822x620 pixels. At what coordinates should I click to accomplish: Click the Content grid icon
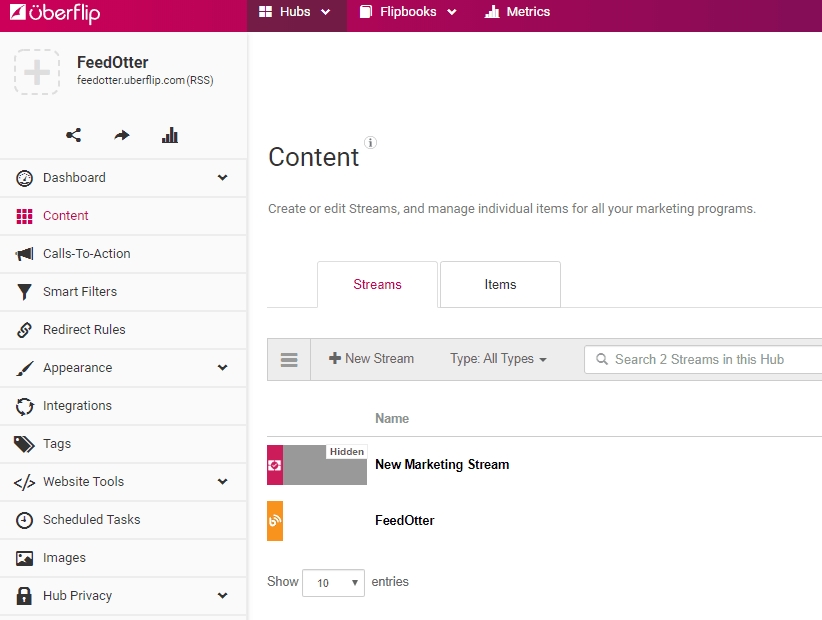pos(24,216)
